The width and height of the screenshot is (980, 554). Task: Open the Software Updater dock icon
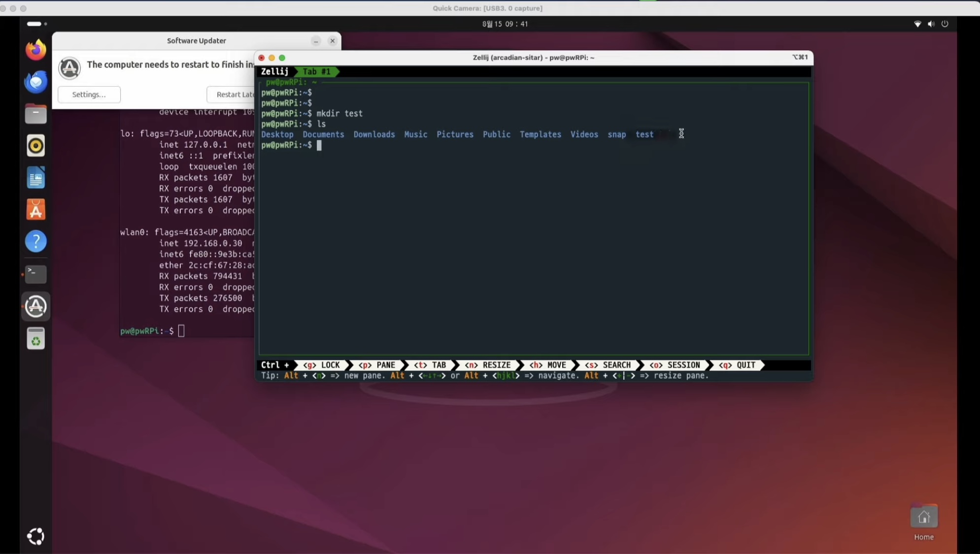[x=35, y=306]
